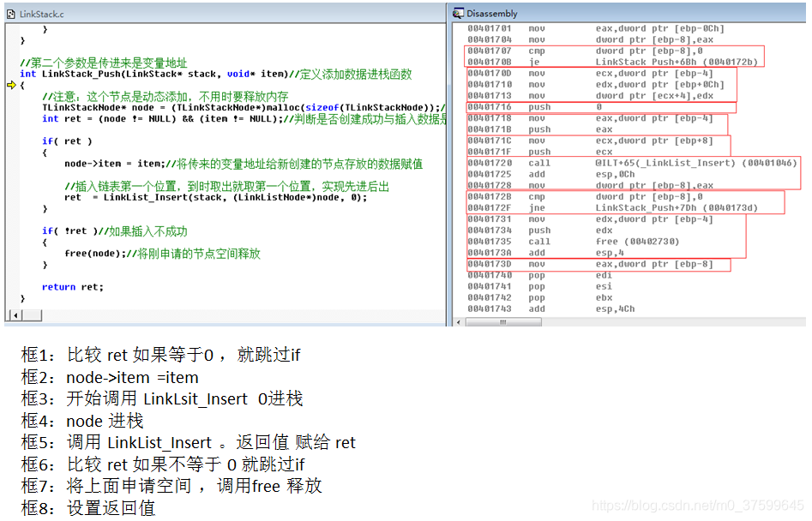Click the operand 'LinkStack_Push+6Bh (0040172b)'
The width and height of the screenshot is (812, 521).
tap(677, 62)
